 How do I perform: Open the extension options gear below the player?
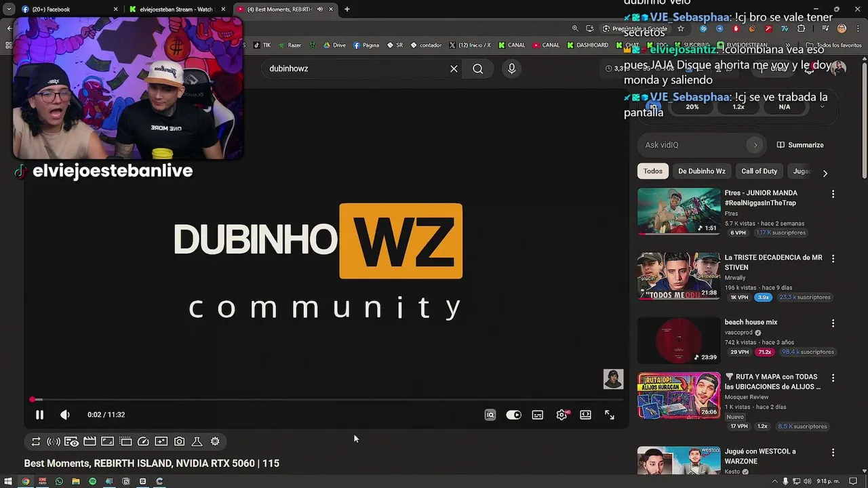pyautogui.click(x=215, y=441)
